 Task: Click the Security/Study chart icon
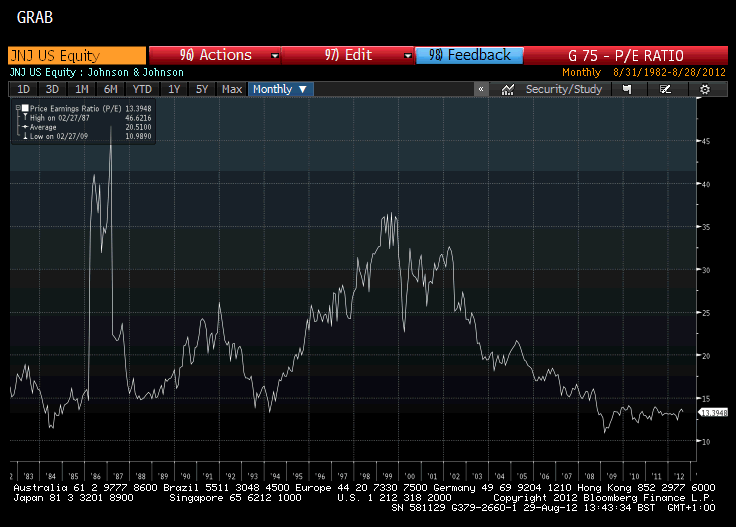[x=507, y=90]
